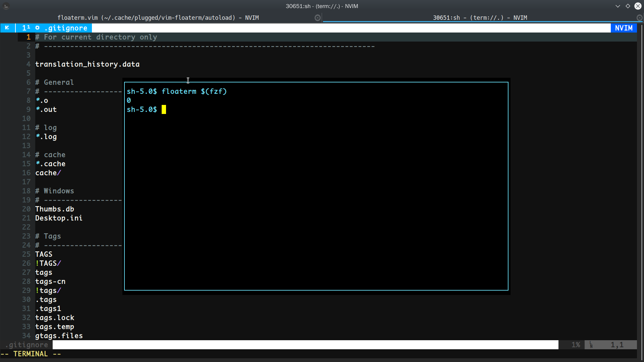
Task: Click the NVIM mode indicator on the tabline right
Action: (x=624, y=28)
